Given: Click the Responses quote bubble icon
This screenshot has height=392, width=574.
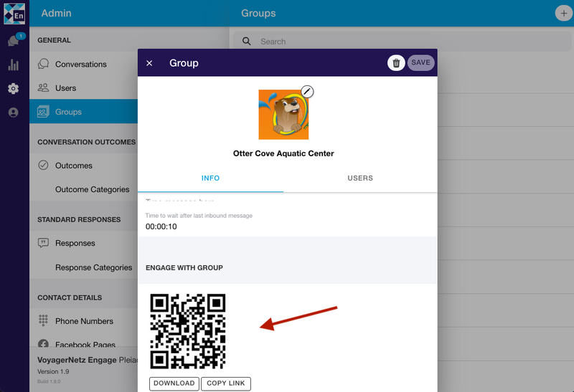Looking at the screenshot, I should (x=43, y=243).
